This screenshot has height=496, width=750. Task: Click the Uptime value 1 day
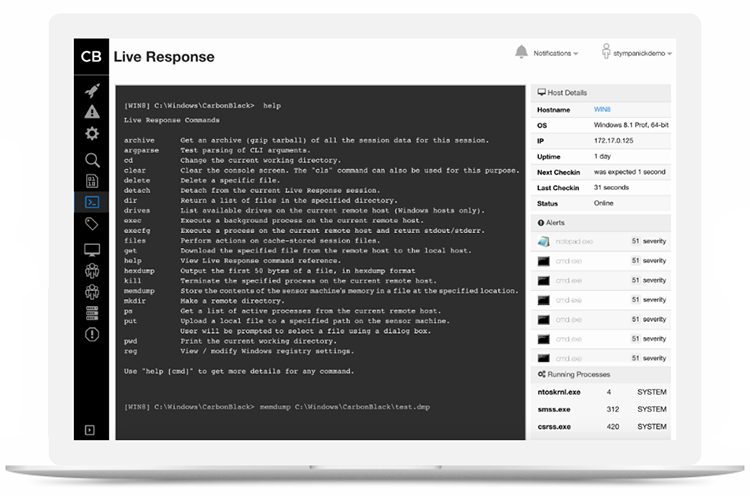(602, 156)
